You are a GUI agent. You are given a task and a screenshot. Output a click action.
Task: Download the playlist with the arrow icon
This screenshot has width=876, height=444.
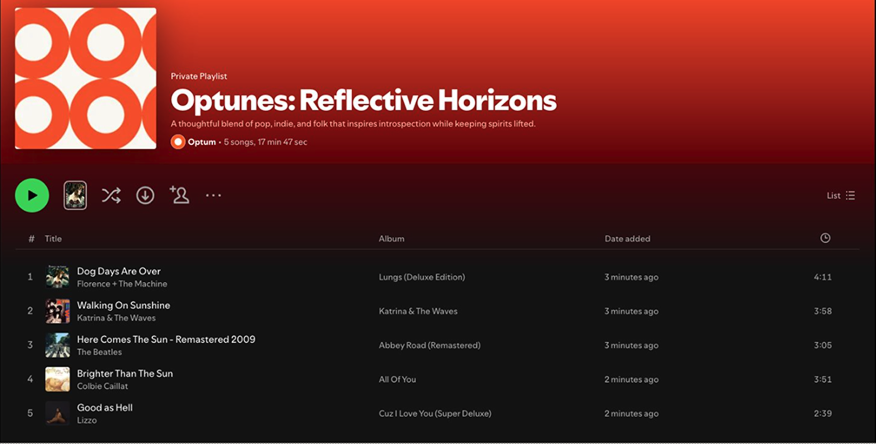click(x=145, y=195)
